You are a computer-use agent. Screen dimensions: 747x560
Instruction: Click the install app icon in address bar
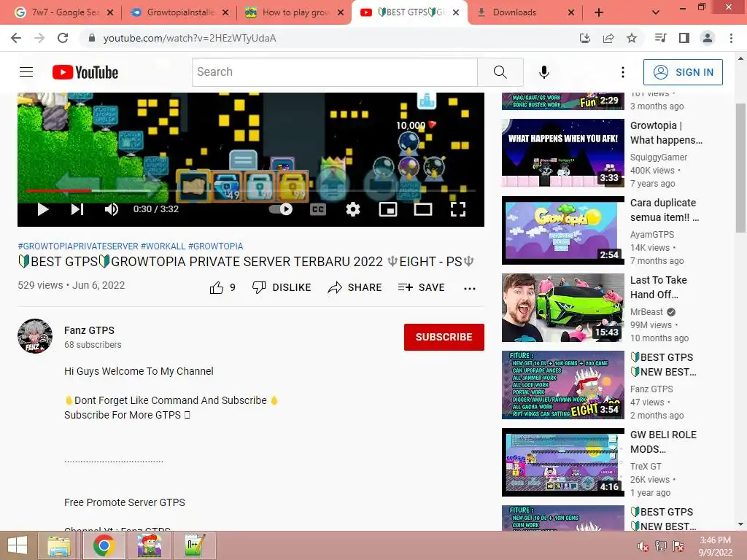[585, 38]
